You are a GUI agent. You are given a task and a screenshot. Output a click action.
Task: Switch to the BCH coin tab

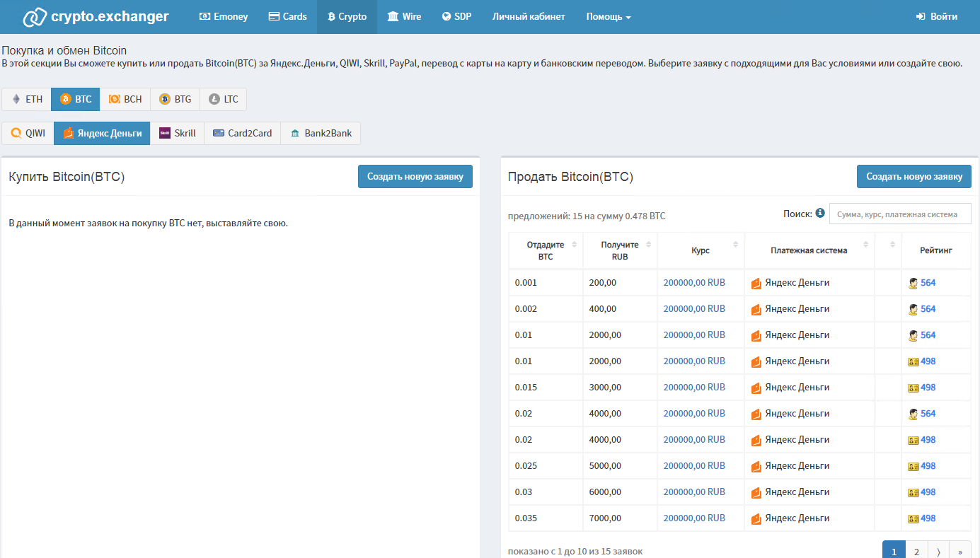[x=125, y=99]
